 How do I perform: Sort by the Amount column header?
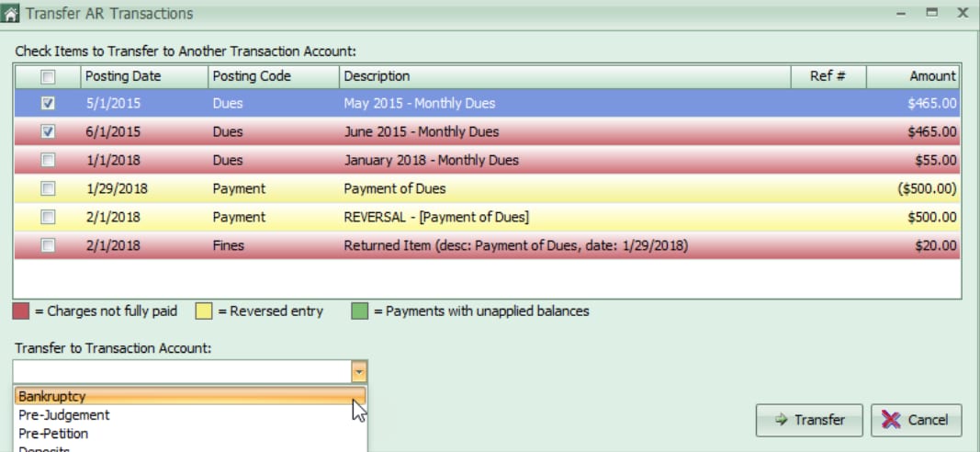click(x=913, y=76)
